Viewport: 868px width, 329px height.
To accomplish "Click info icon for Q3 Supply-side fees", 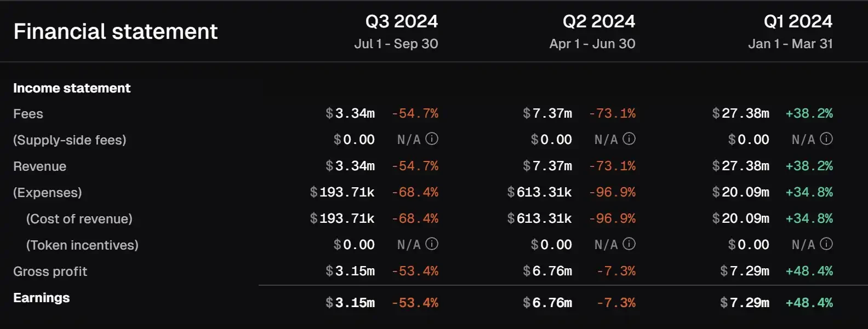I will tap(432, 139).
